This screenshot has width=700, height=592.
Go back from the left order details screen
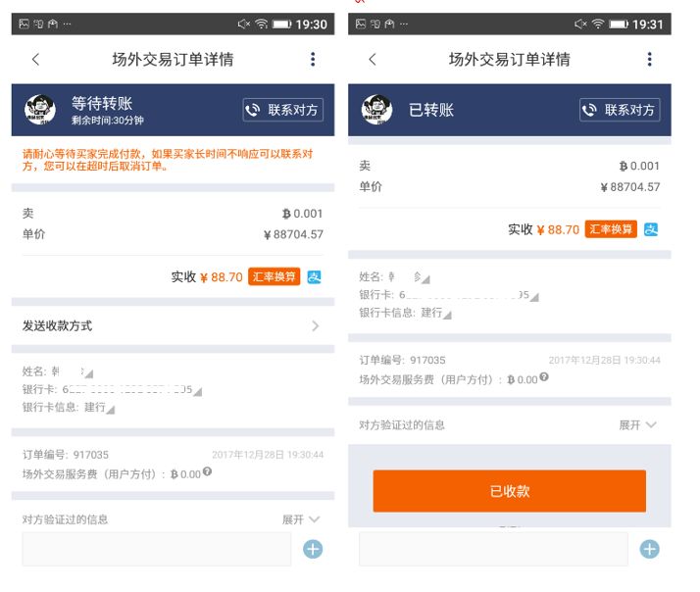click(x=35, y=59)
